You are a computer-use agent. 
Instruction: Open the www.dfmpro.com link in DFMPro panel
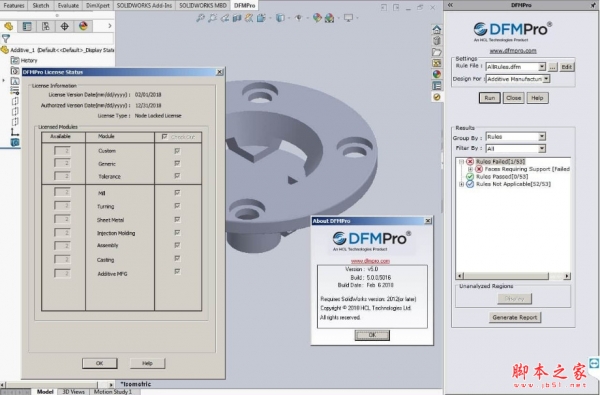click(x=513, y=51)
